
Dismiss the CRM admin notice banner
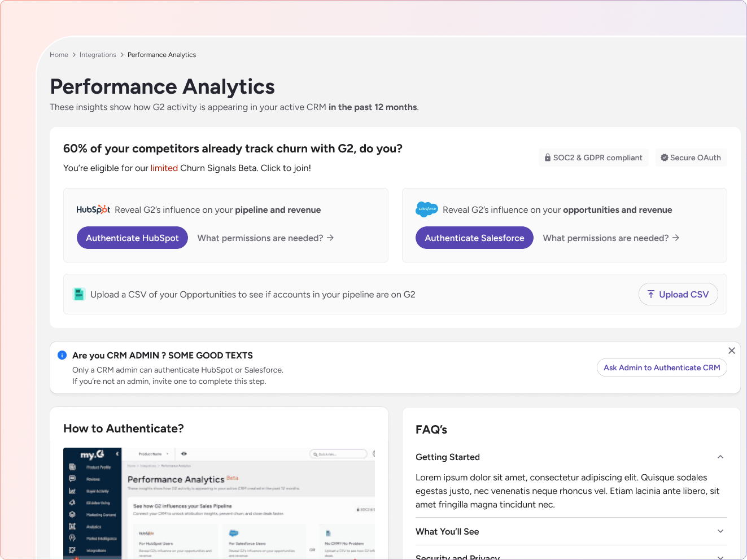[x=732, y=351]
